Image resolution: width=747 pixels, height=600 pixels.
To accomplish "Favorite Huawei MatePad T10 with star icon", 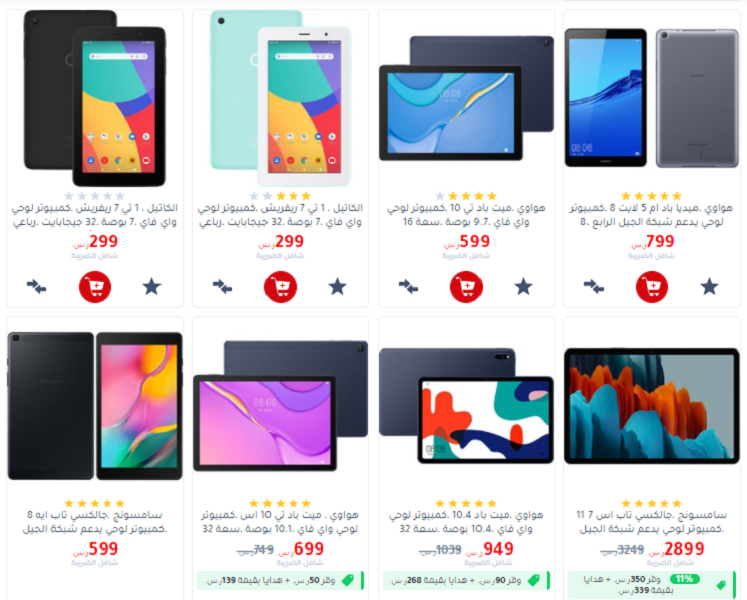I will tap(523, 286).
